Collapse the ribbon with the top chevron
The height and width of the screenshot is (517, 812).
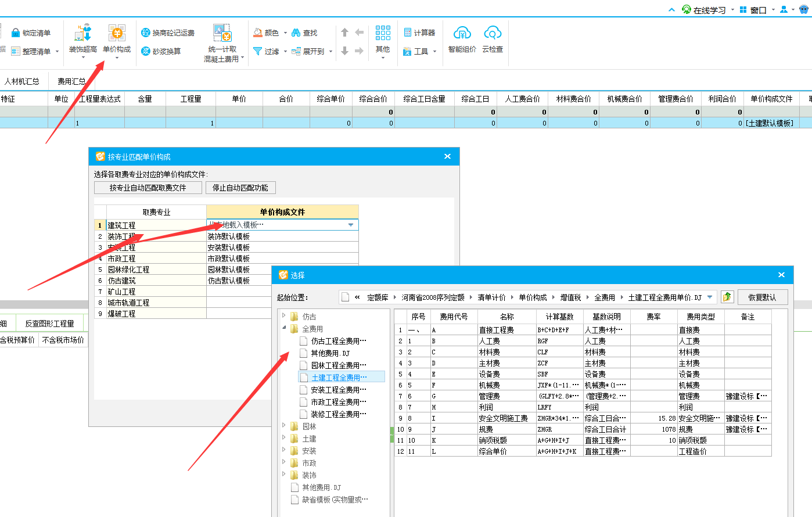point(672,10)
